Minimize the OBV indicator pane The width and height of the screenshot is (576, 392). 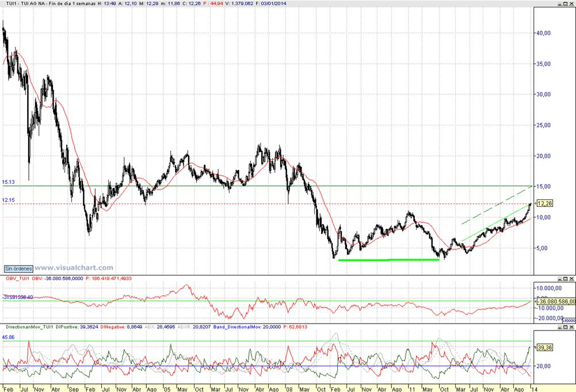(x=560, y=279)
